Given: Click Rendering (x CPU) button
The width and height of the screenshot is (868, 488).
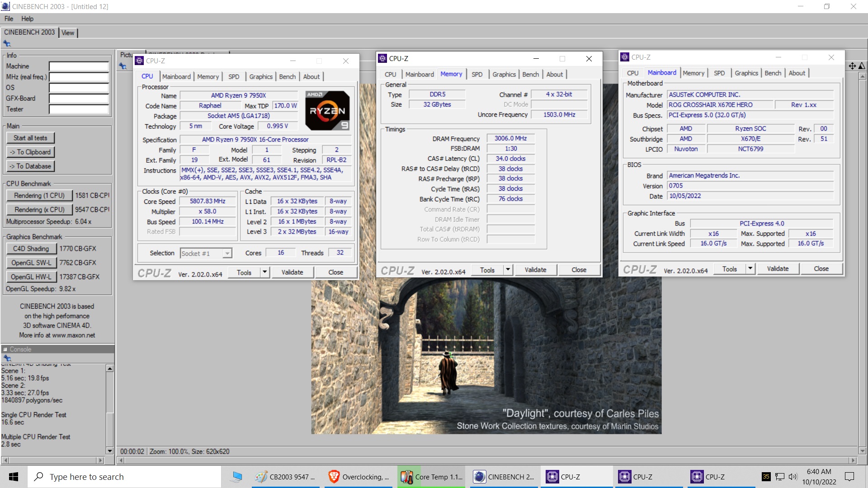Looking at the screenshot, I should pyautogui.click(x=39, y=209).
